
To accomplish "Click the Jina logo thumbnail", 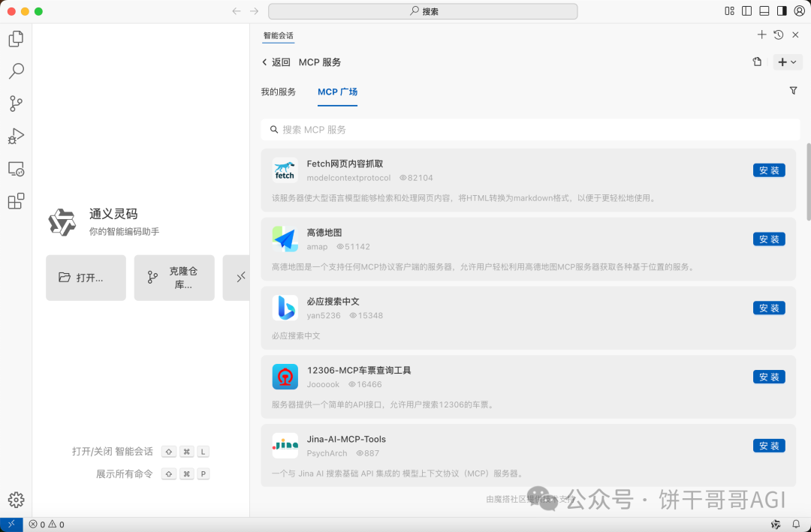I will [285, 445].
